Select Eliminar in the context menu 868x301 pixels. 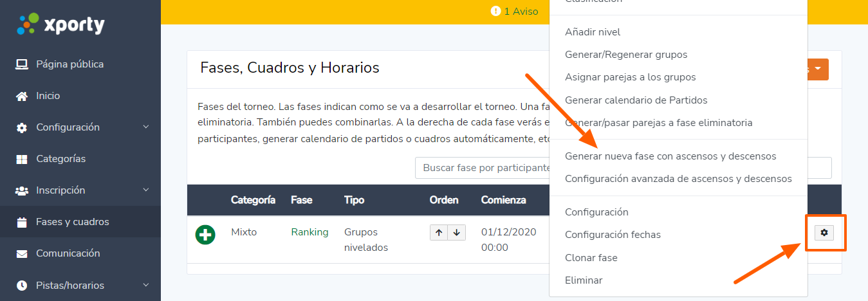click(583, 280)
